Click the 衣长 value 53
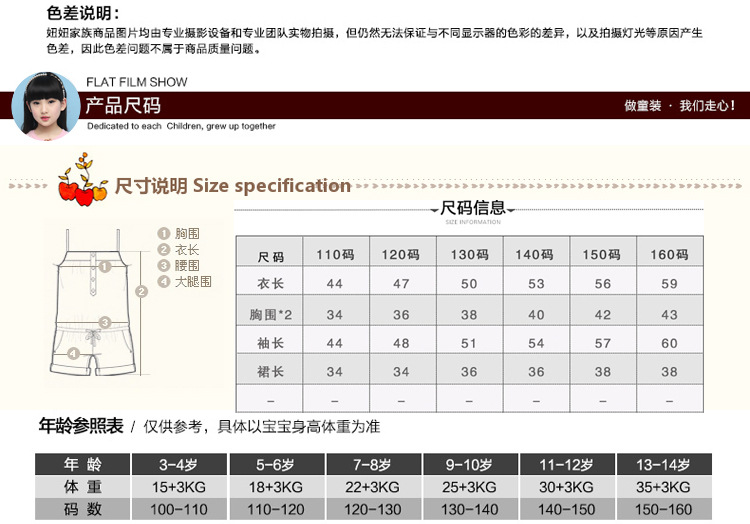The height and width of the screenshot is (524, 750). coord(536,284)
